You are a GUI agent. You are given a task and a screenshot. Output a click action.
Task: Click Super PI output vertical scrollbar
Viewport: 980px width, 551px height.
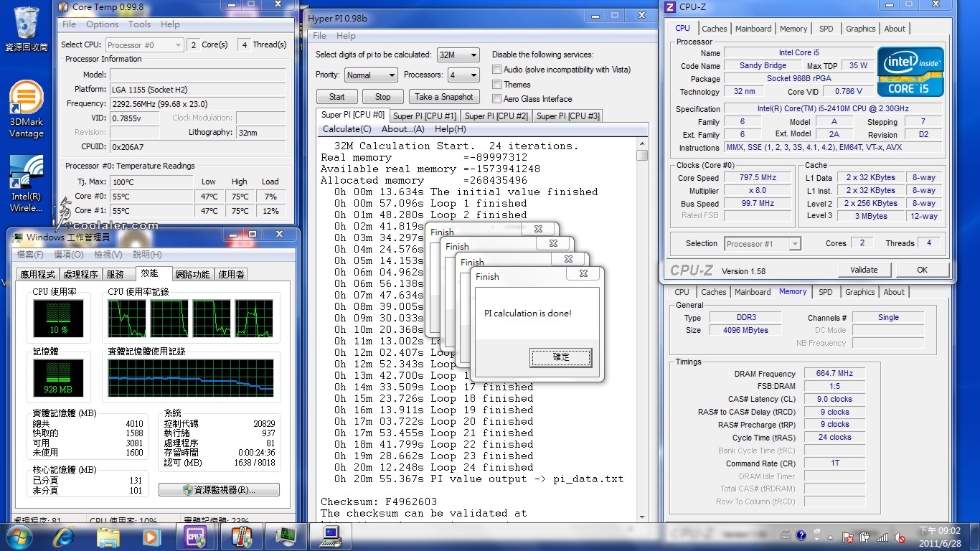(x=641, y=330)
